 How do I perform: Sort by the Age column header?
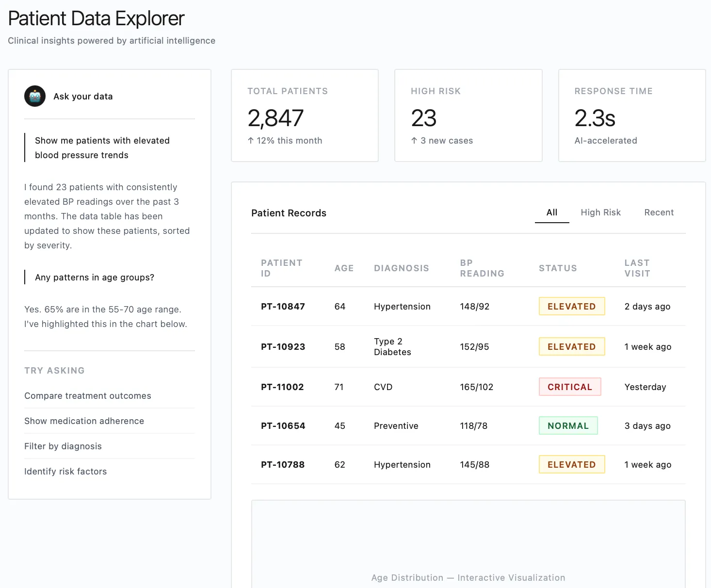click(344, 268)
